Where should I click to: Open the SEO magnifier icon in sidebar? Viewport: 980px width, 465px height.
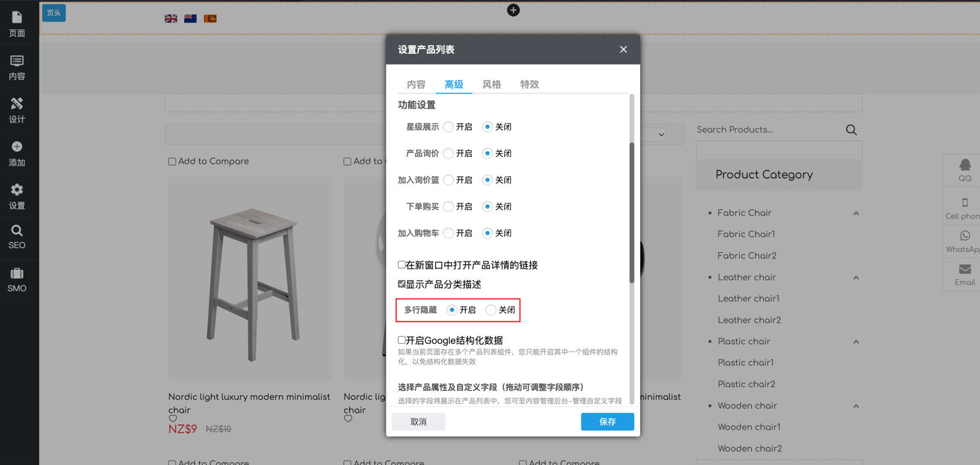tap(17, 236)
